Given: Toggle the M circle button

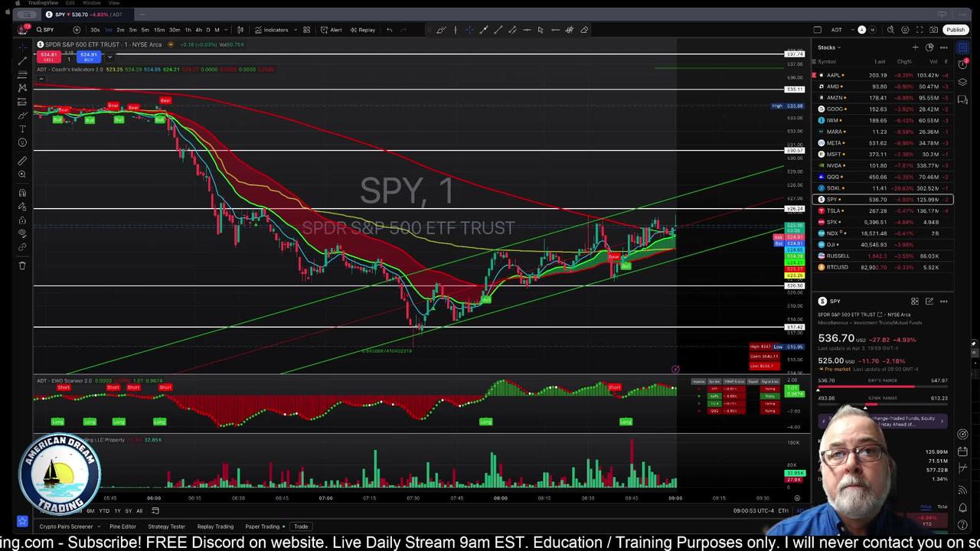Looking at the screenshot, I should 871,30.
